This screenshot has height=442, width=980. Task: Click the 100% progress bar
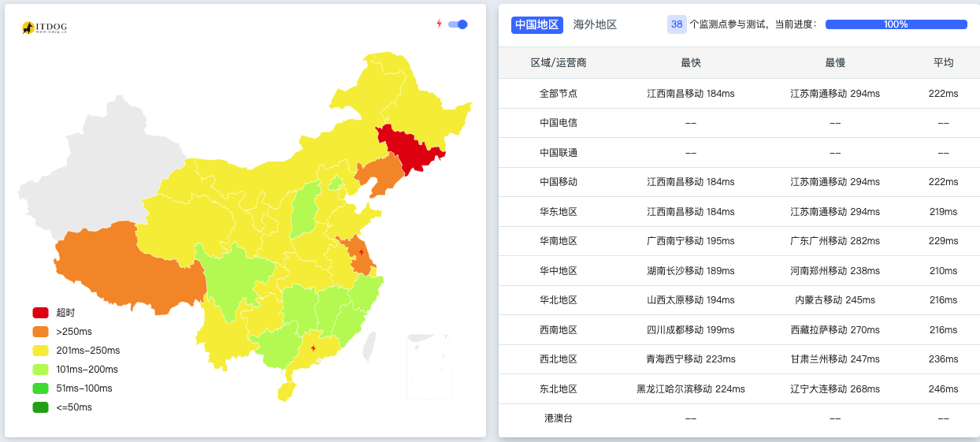tap(896, 24)
